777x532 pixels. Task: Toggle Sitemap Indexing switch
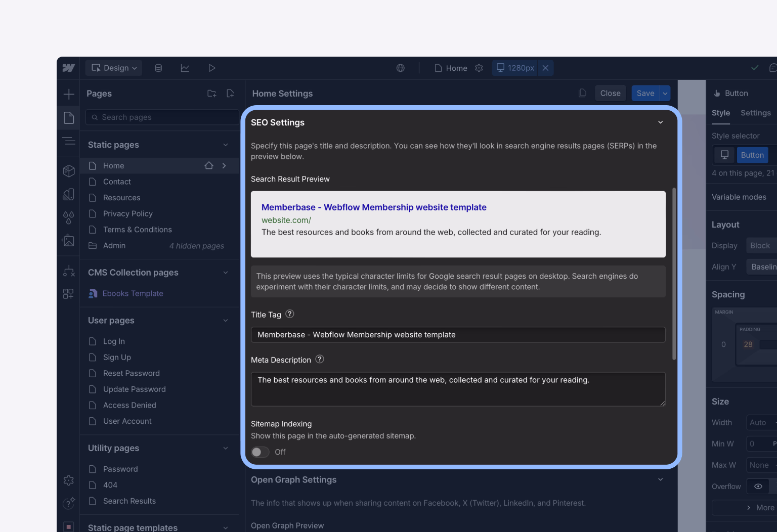260,452
